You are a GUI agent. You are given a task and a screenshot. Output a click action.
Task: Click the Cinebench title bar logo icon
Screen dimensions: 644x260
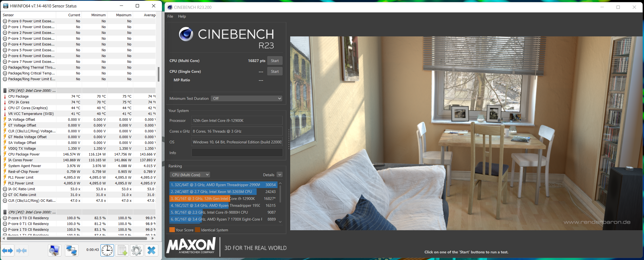coord(170,7)
